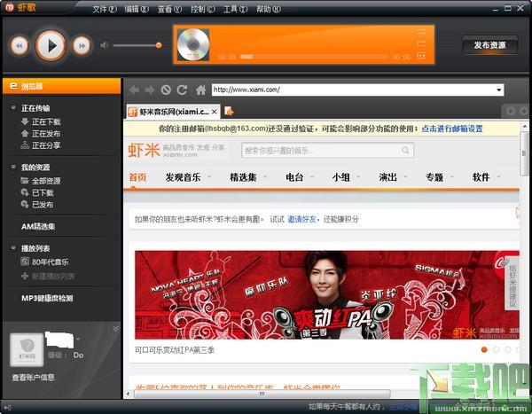Click the URL address field

(353, 90)
